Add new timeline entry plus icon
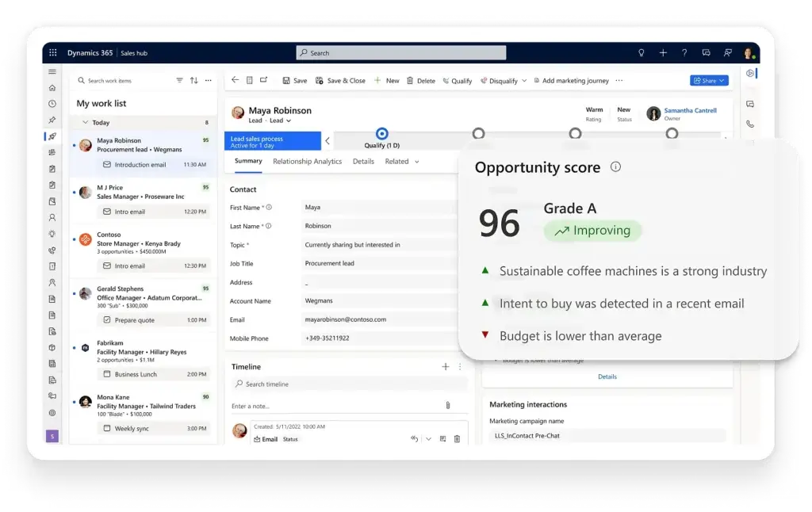812x512 pixels. click(x=446, y=366)
